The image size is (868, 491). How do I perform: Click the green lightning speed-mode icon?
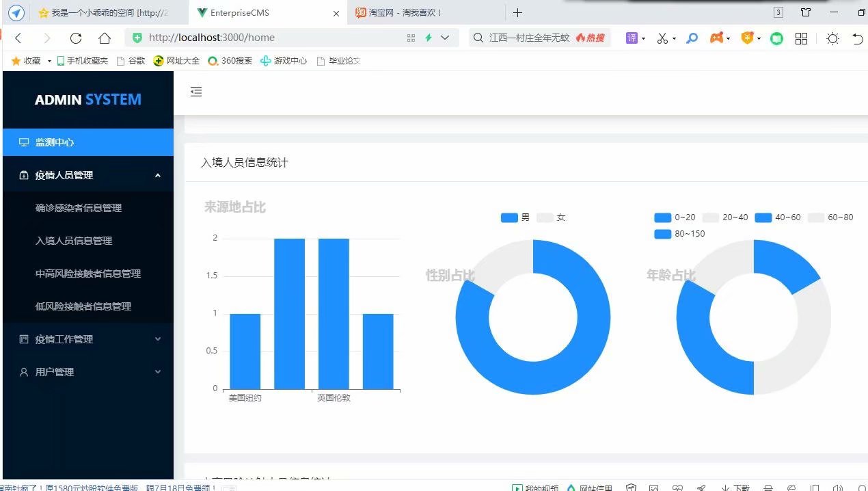point(429,38)
